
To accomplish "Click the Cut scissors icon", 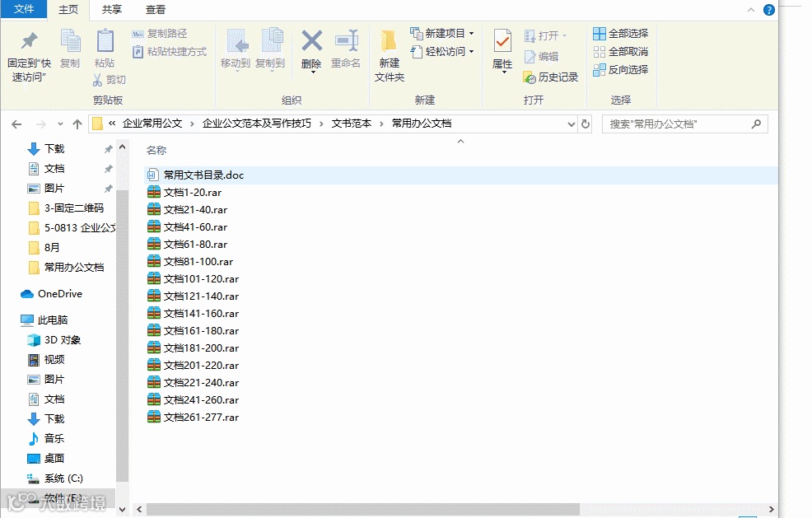I will [x=97, y=79].
